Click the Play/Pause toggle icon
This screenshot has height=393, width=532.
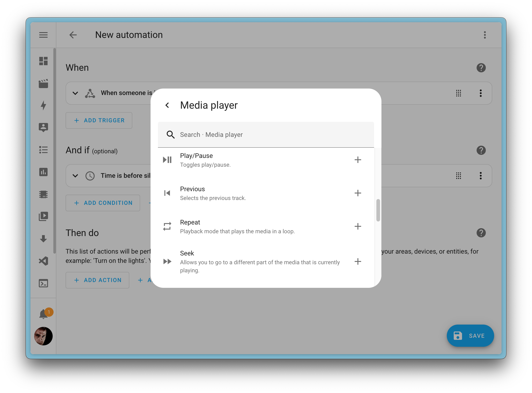pos(167,159)
